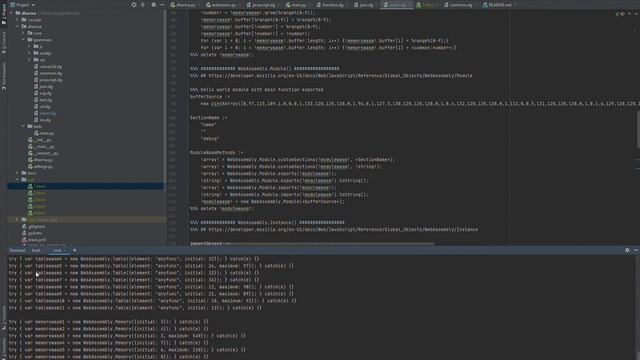Click the tablewasm4 line in terminal output
This screenshot has width=640, height=360.
[x=133, y=259]
